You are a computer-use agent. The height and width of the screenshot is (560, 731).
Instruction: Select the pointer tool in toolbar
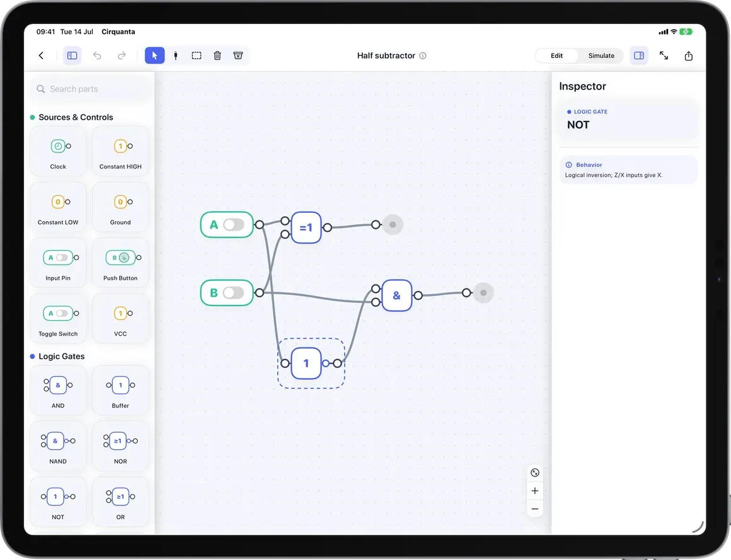coord(154,55)
